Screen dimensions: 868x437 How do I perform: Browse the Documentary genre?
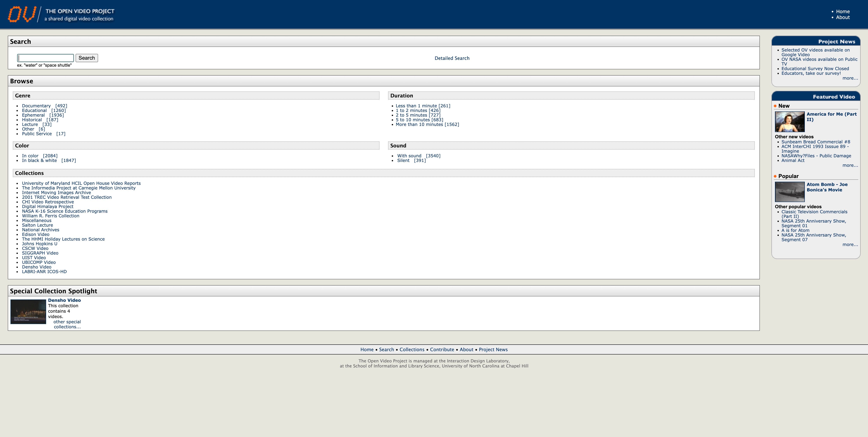(x=36, y=106)
